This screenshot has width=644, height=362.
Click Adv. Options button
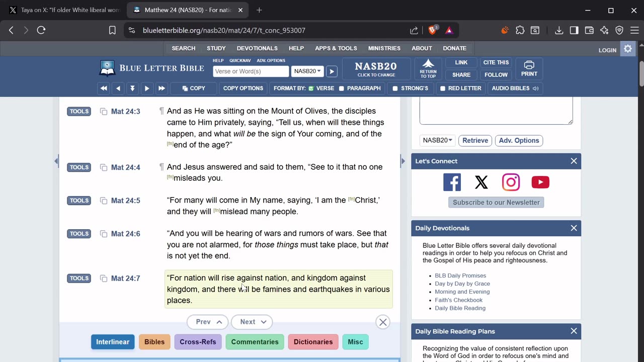click(519, 140)
